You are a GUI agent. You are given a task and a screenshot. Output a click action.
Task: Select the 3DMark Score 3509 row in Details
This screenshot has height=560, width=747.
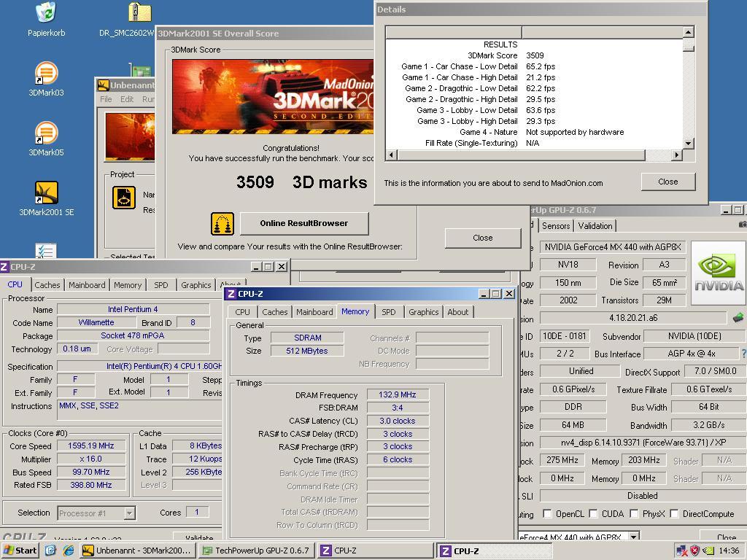click(x=533, y=55)
